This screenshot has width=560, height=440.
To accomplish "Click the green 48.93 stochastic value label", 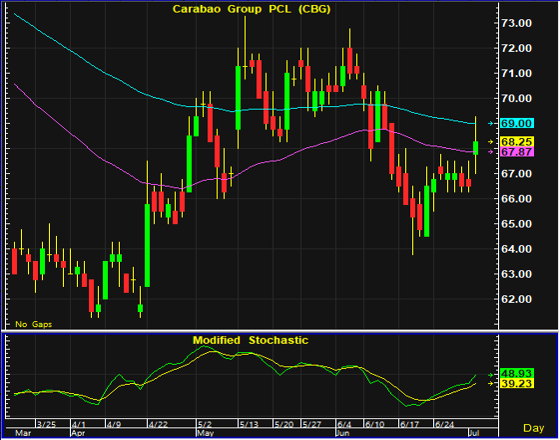I will [517, 374].
